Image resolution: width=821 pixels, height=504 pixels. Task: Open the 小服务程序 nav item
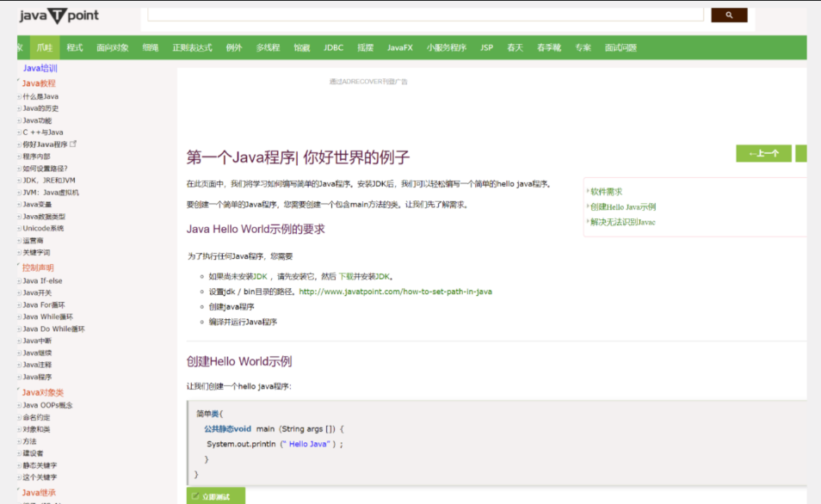(x=446, y=47)
